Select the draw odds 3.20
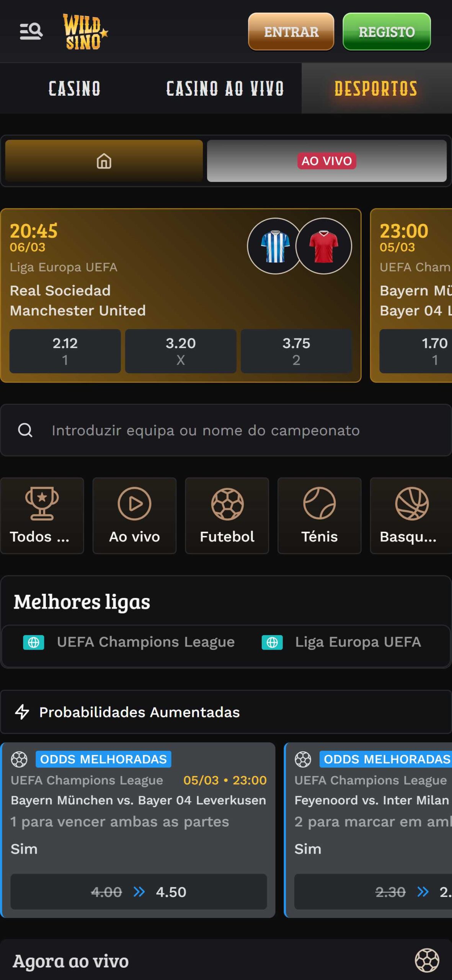The width and height of the screenshot is (452, 980). (181, 351)
